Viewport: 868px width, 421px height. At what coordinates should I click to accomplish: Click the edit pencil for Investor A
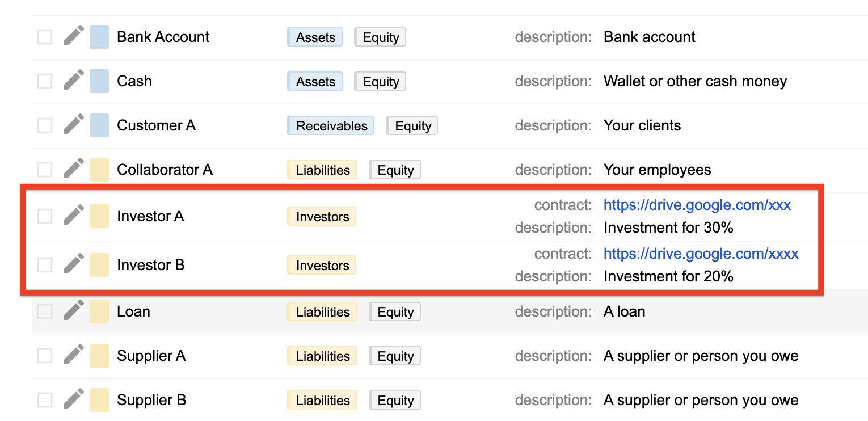(x=73, y=216)
